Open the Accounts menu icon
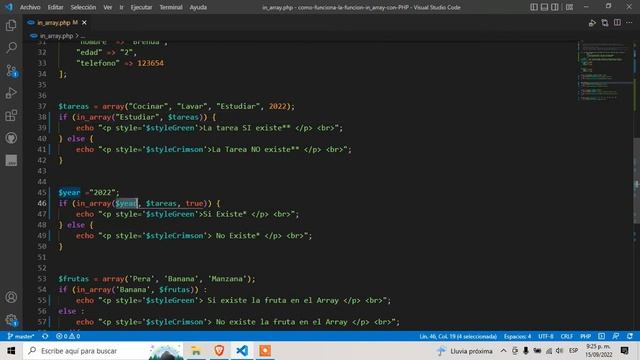The width and height of the screenshot is (640, 360). 11,297
